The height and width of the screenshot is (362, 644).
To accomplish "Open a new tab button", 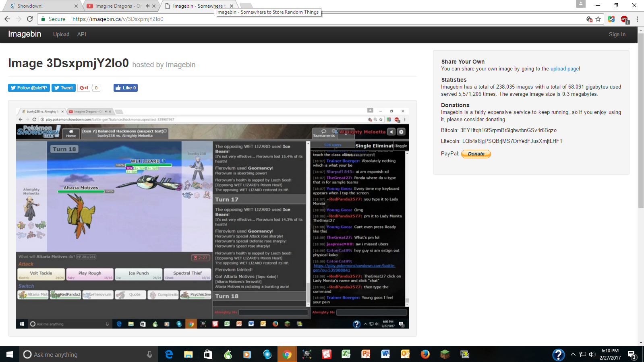I will click(246, 5).
